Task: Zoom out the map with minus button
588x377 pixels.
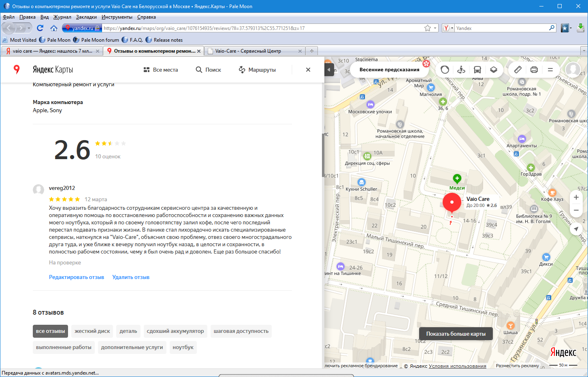Action: (x=576, y=210)
